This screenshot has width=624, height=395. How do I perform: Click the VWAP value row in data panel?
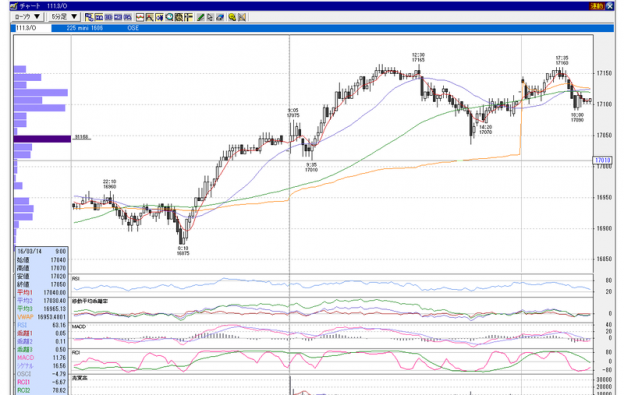[41, 317]
